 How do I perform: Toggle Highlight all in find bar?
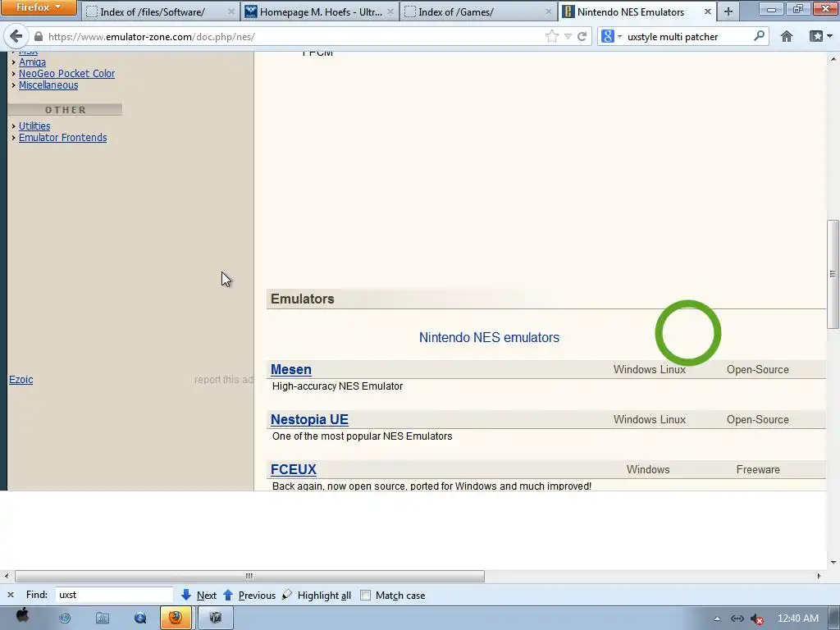316,596
